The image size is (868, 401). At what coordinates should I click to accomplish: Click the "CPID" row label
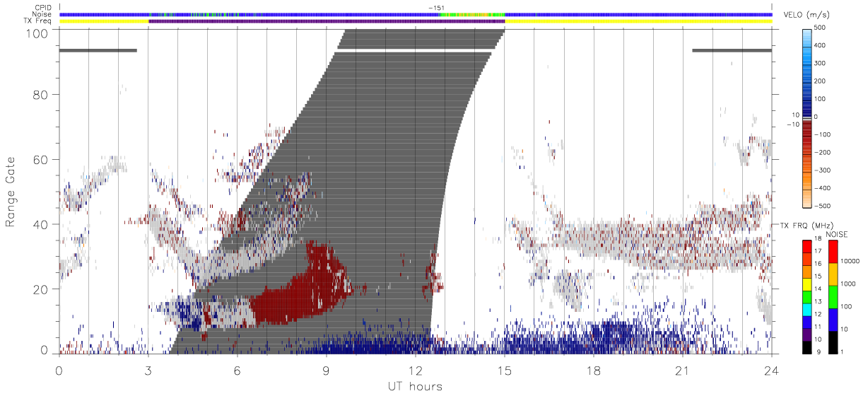[x=43, y=8]
